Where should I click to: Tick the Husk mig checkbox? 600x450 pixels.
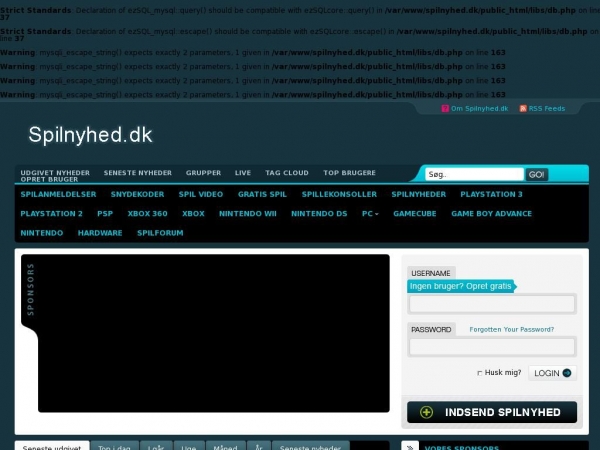479,373
